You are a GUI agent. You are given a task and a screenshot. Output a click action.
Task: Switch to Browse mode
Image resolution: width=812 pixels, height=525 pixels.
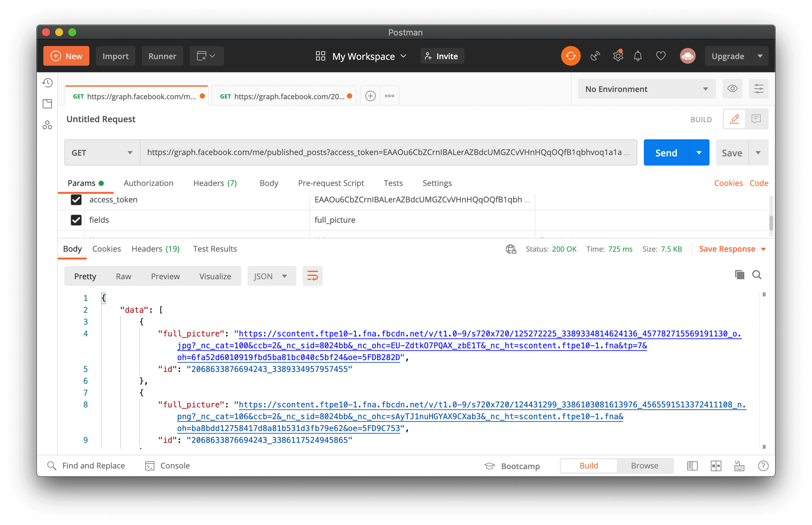[644, 466]
